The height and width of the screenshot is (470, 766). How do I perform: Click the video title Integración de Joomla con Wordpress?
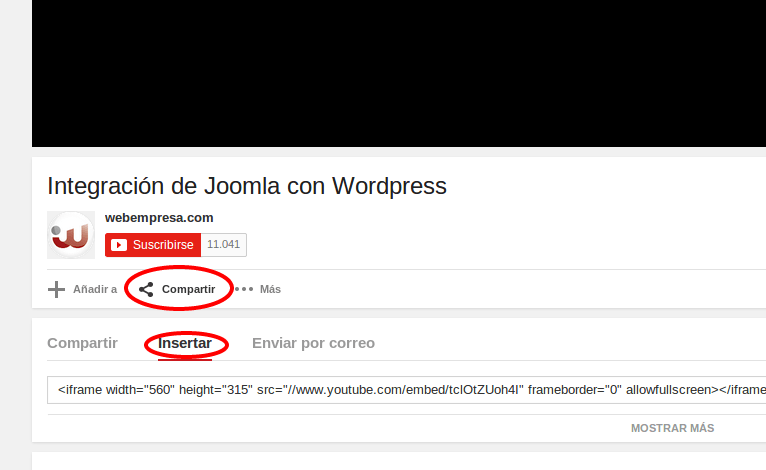[x=247, y=186]
